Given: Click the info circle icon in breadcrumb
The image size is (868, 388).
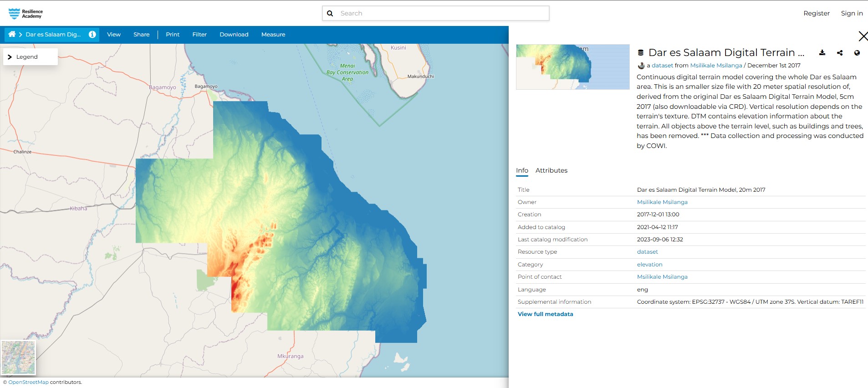Looking at the screenshot, I should click(92, 35).
